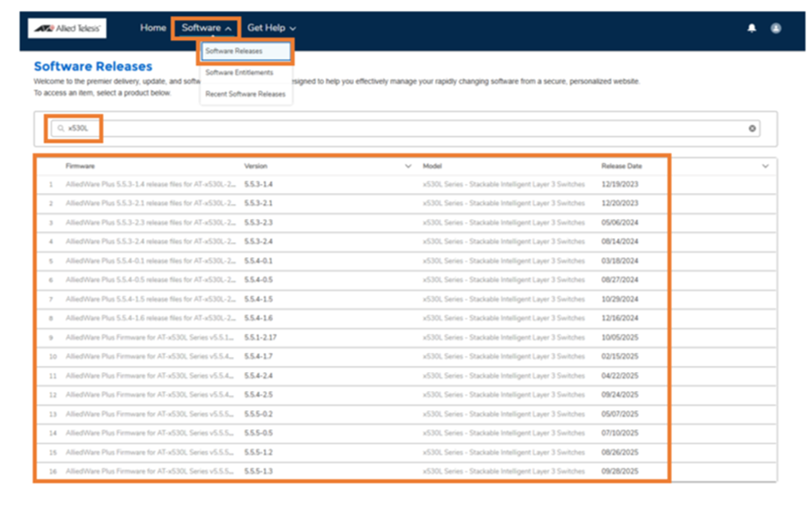Open firmware row with version 5.5.1-2.17

[406, 337]
